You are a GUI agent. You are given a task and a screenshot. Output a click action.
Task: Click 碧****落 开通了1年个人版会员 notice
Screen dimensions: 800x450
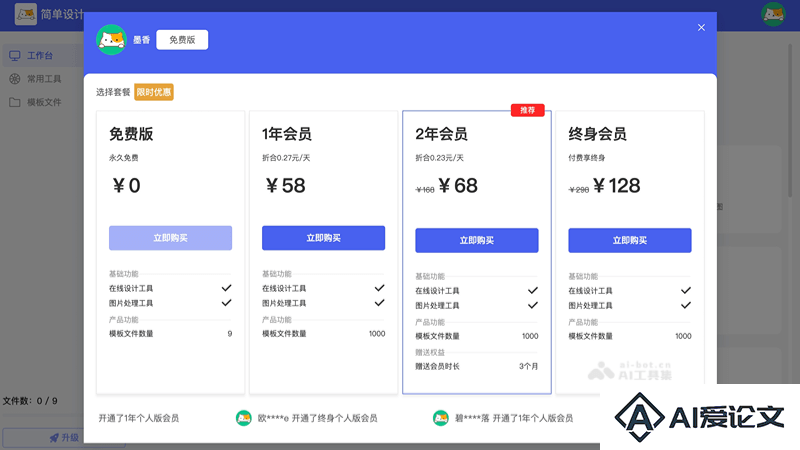click(x=514, y=418)
